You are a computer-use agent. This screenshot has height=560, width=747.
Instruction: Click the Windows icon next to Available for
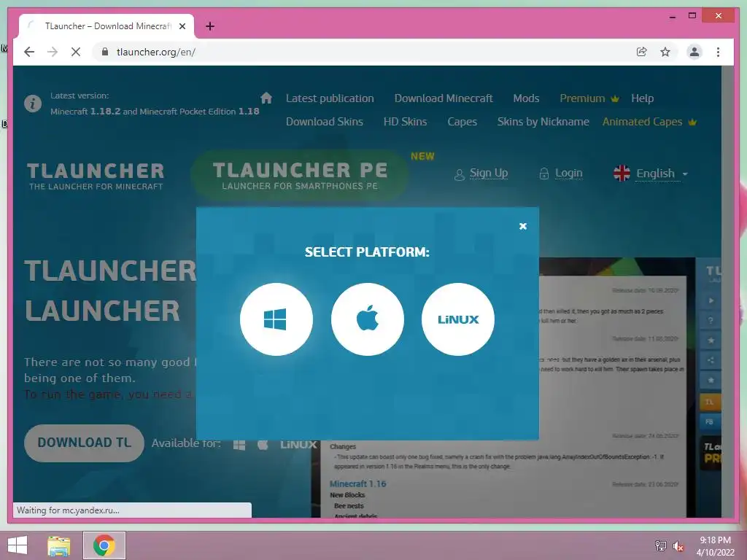(239, 445)
